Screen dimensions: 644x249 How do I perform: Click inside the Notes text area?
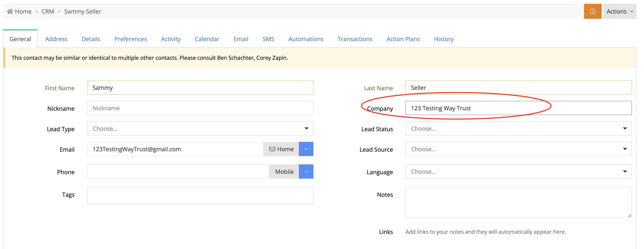point(518,202)
